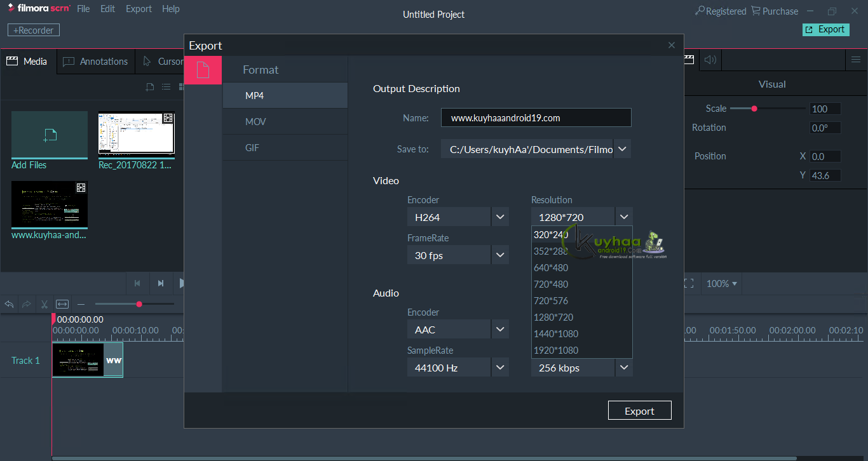Open the hamburger menu in properties panel

point(857,60)
